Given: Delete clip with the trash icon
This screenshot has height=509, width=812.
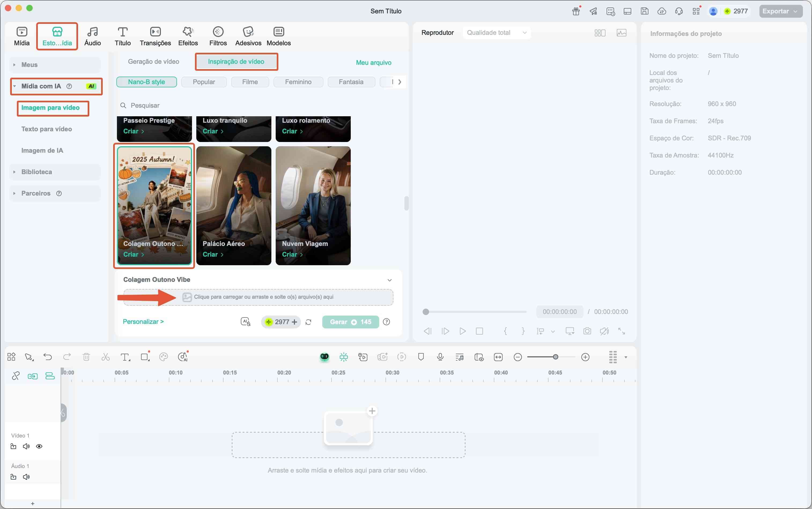Looking at the screenshot, I should click(x=86, y=357).
